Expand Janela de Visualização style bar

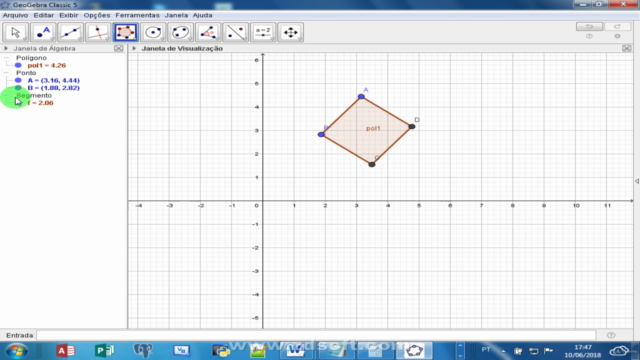134,48
